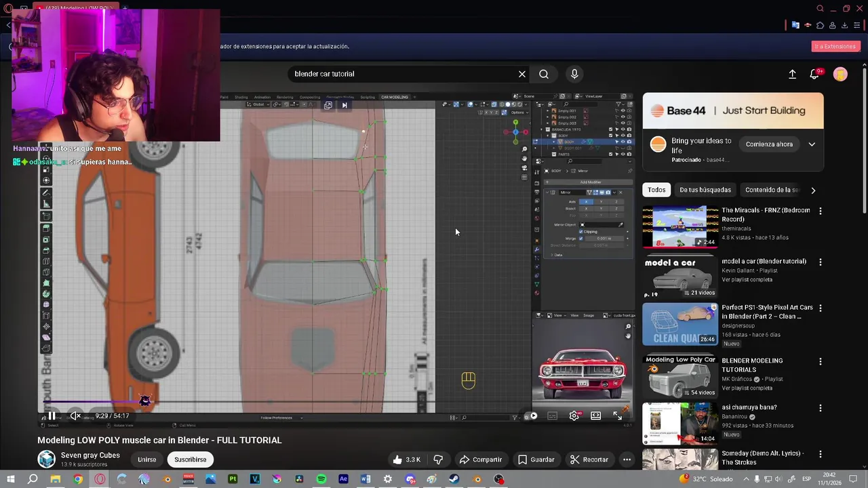
Task: Select the 'De tus búsquedas' chip
Action: coord(705,190)
